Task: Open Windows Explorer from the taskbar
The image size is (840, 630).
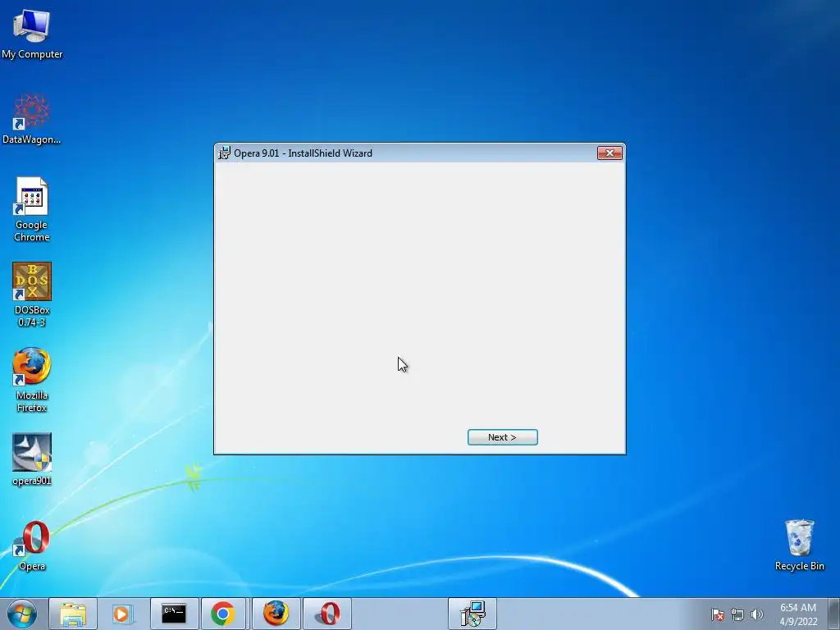Action: [x=73, y=614]
